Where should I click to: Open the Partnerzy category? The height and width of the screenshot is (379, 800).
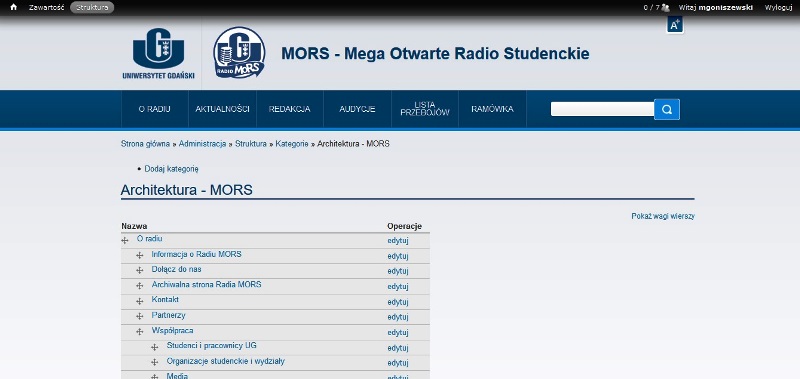tap(168, 315)
